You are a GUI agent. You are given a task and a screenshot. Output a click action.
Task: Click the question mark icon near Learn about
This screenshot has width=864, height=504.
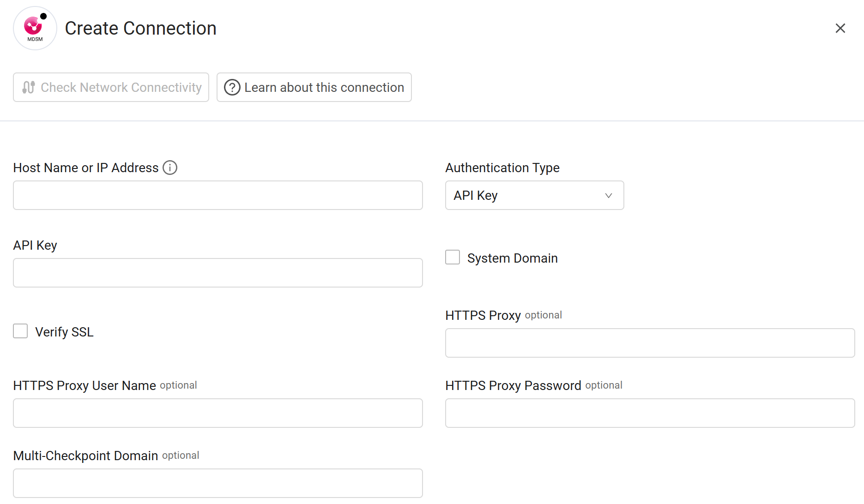pyautogui.click(x=232, y=87)
